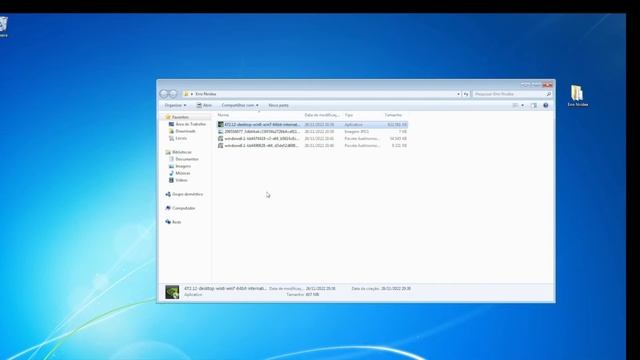This screenshot has height=360, width=640.
Task: Click the first windows6.1 package icon
Action: click(220, 138)
